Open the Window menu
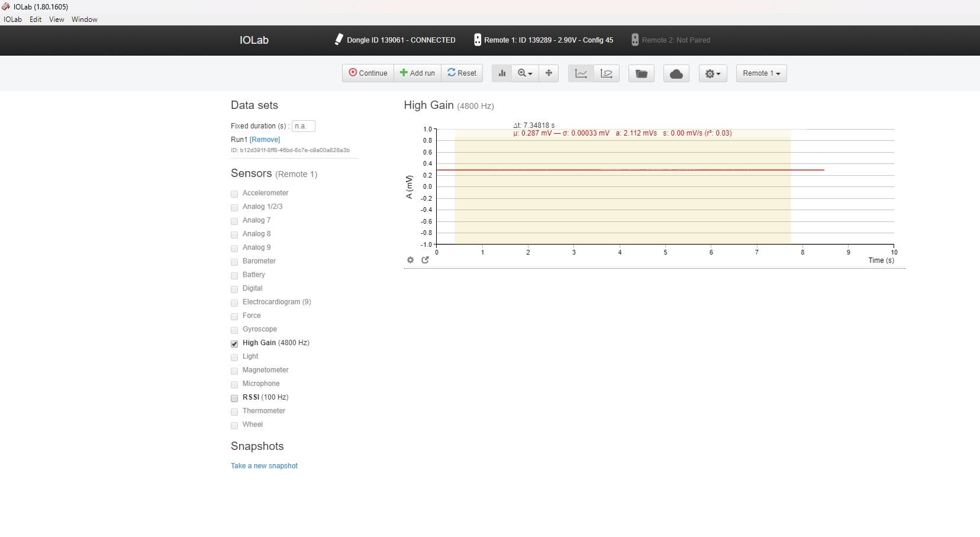 (x=84, y=19)
